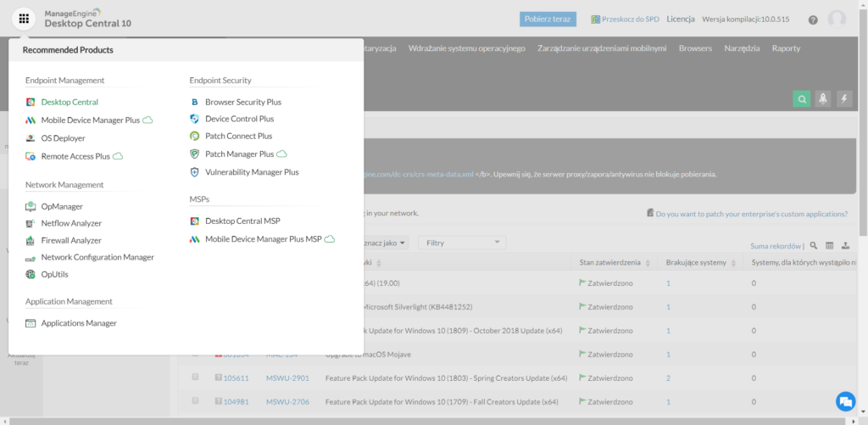Viewport: 868px width, 425px height.
Task: Click the apps grid launcher icon
Action: pos(23,18)
